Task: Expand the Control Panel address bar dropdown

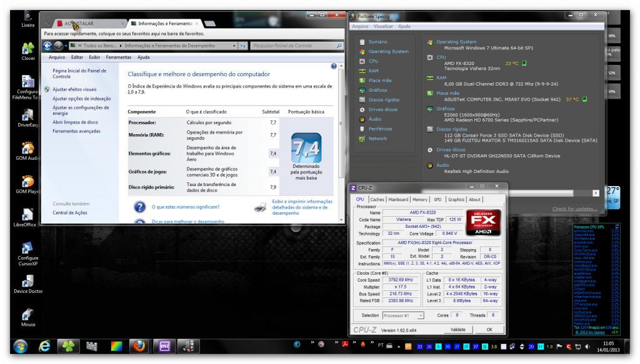Action: (234, 46)
